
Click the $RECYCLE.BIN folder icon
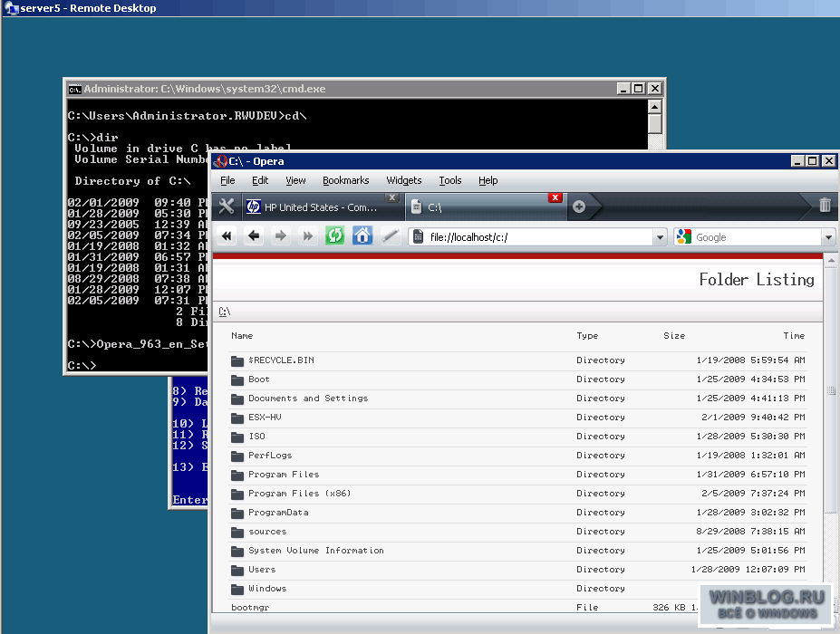coord(237,360)
